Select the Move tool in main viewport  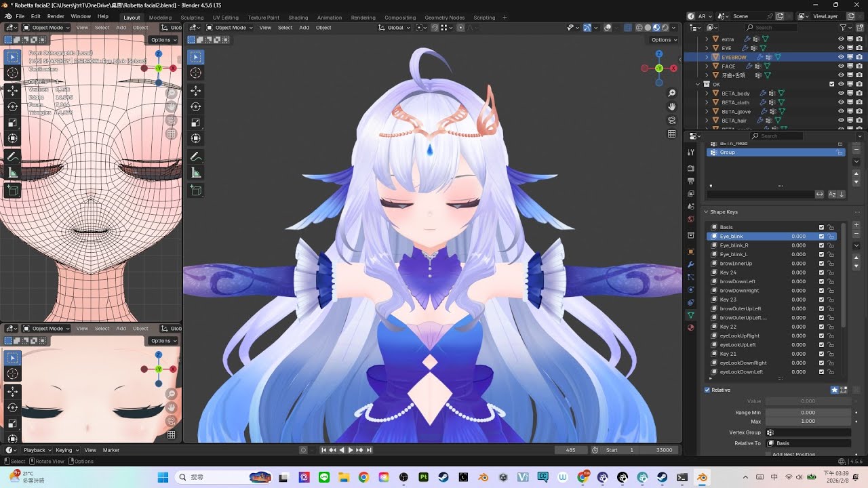click(195, 90)
